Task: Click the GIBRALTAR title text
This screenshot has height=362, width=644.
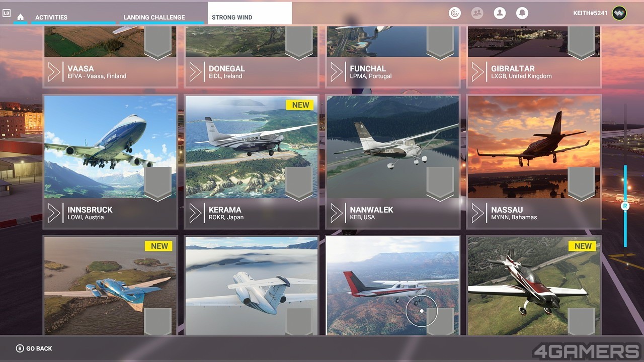Action: click(x=513, y=68)
